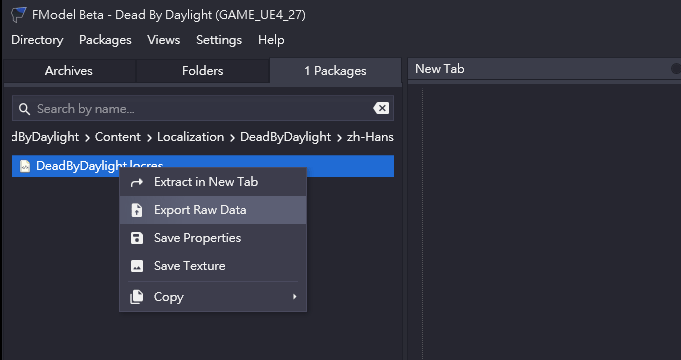Image resolution: width=681 pixels, height=360 pixels.
Task: Click the Localization breadcrumb
Action: coord(191,137)
